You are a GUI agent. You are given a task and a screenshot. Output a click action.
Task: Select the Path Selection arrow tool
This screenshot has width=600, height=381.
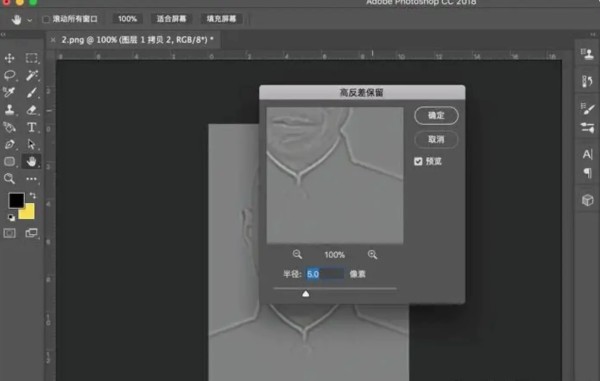click(x=32, y=144)
